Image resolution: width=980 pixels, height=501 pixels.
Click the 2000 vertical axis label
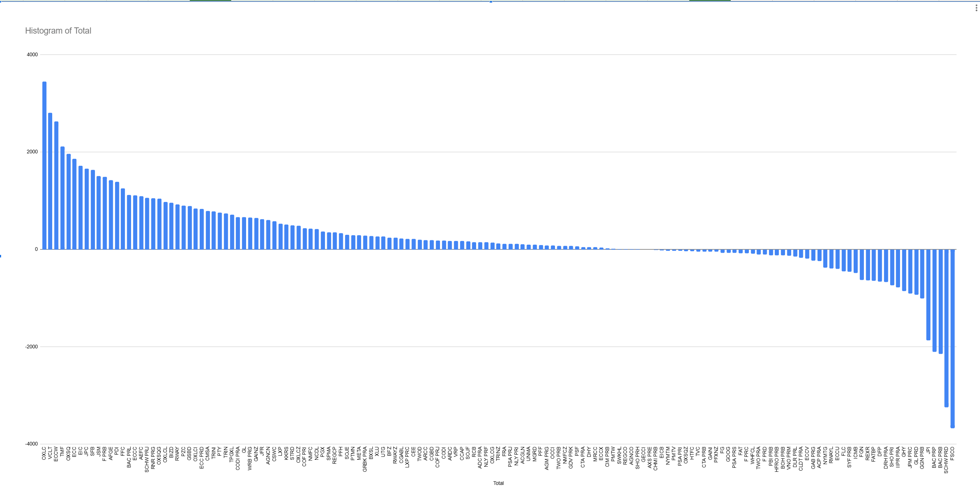(32, 152)
